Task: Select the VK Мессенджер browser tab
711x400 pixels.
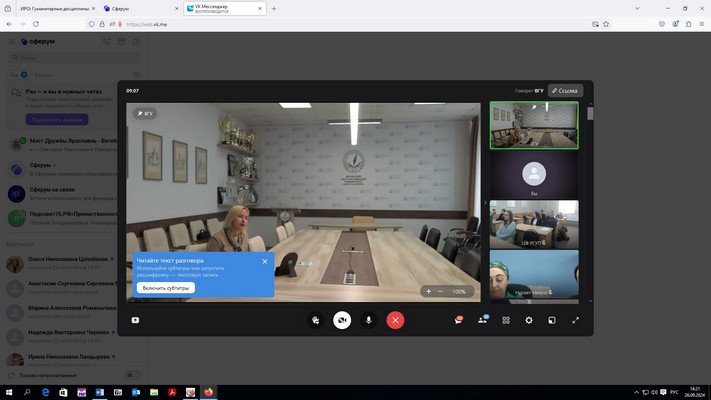Action: tap(224, 9)
